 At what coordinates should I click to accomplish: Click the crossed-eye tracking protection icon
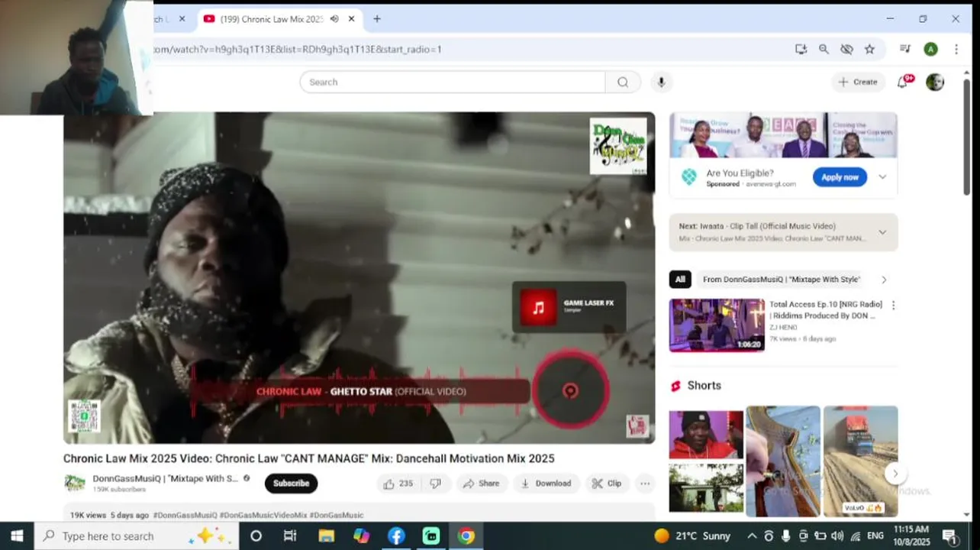[846, 49]
